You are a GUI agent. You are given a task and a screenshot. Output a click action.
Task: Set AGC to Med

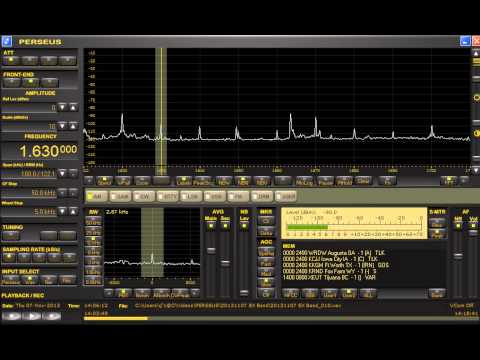click(x=266, y=273)
